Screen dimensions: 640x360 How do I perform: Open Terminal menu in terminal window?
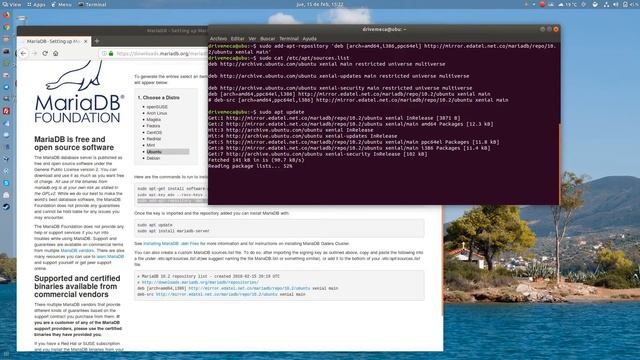tap(289, 38)
